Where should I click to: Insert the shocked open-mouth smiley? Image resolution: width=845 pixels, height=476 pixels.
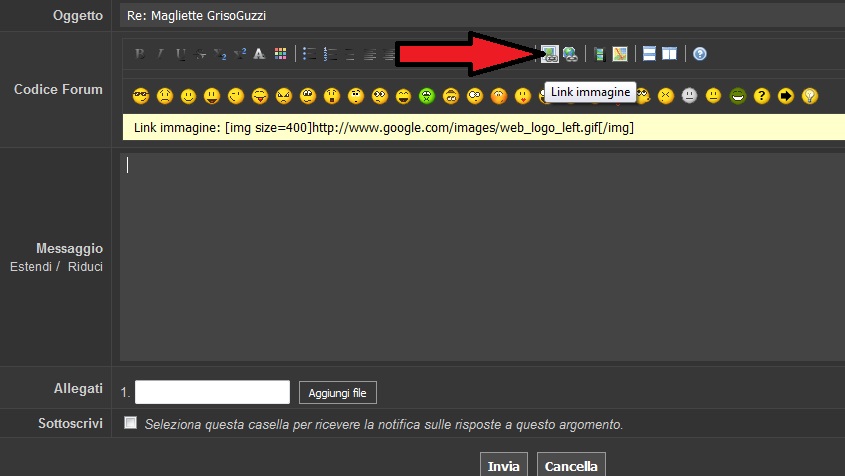[332, 96]
